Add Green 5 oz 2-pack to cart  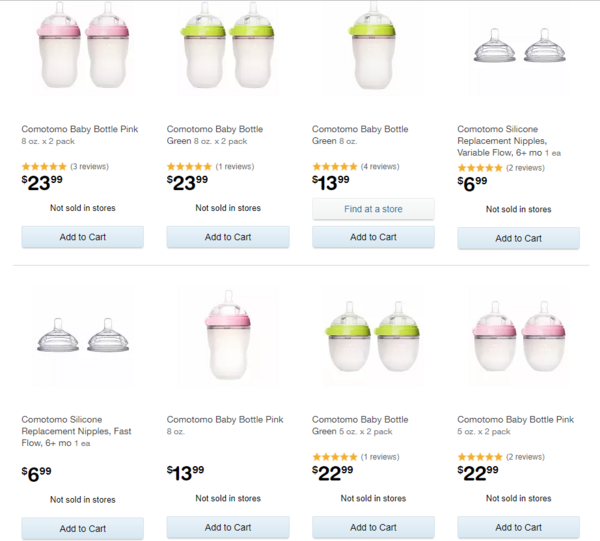pyautogui.click(x=373, y=527)
